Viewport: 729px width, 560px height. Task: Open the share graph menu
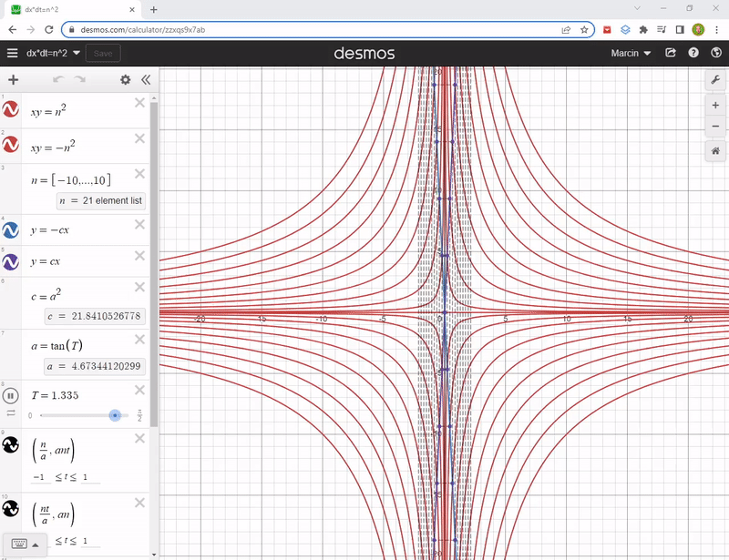click(x=671, y=53)
